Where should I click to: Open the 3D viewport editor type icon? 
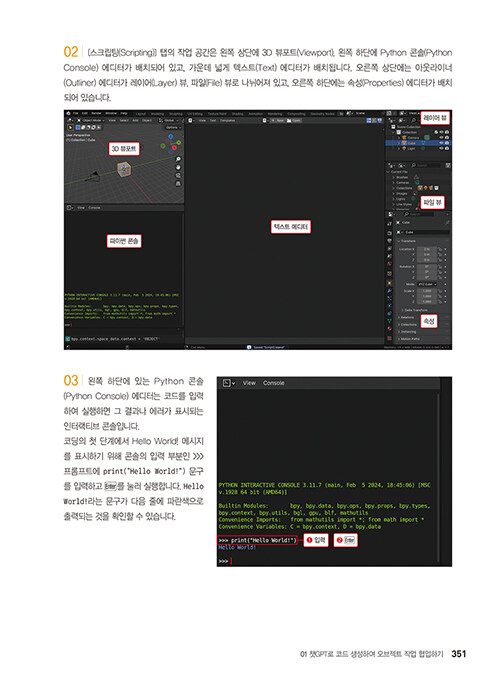[69, 120]
